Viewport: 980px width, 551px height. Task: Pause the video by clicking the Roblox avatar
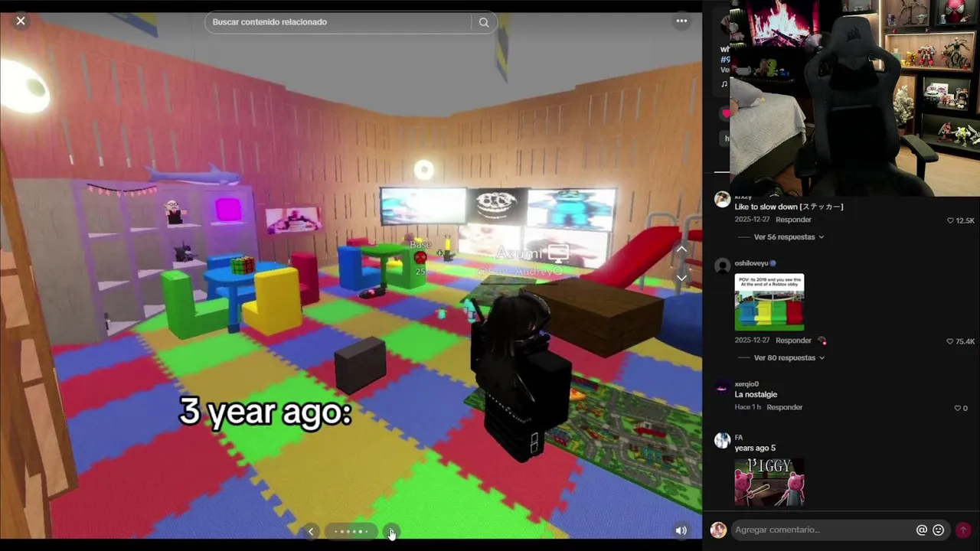point(521,375)
